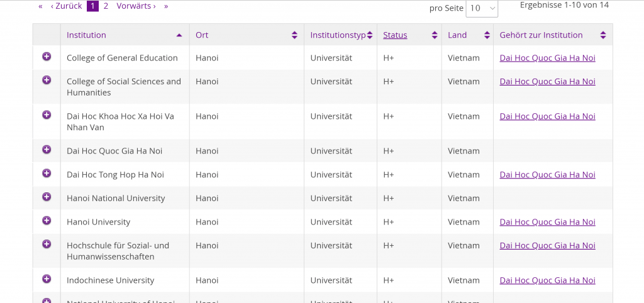Click text Ergebnisse 1-10 von 14
This screenshot has height=303, width=644.
(564, 5)
